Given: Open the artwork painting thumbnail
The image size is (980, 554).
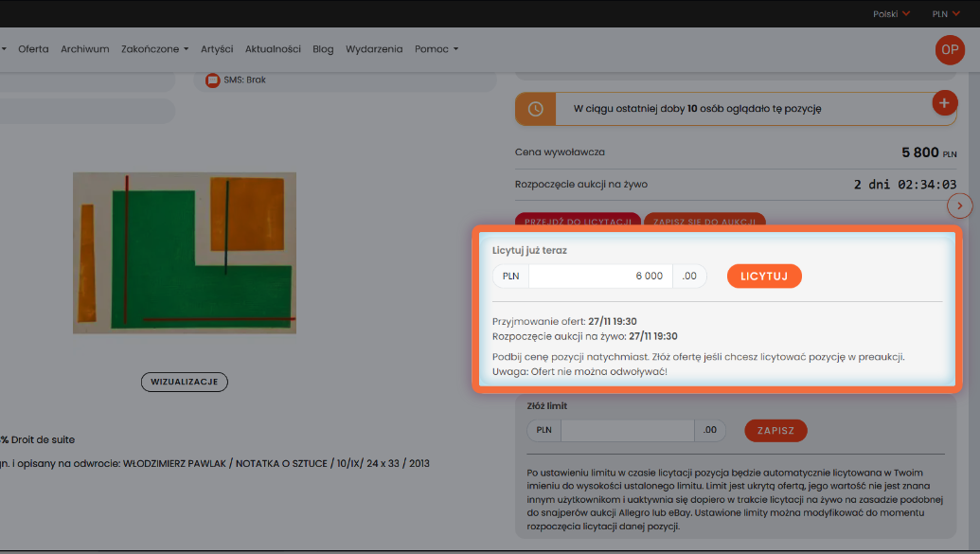Looking at the screenshot, I should [185, 253].
